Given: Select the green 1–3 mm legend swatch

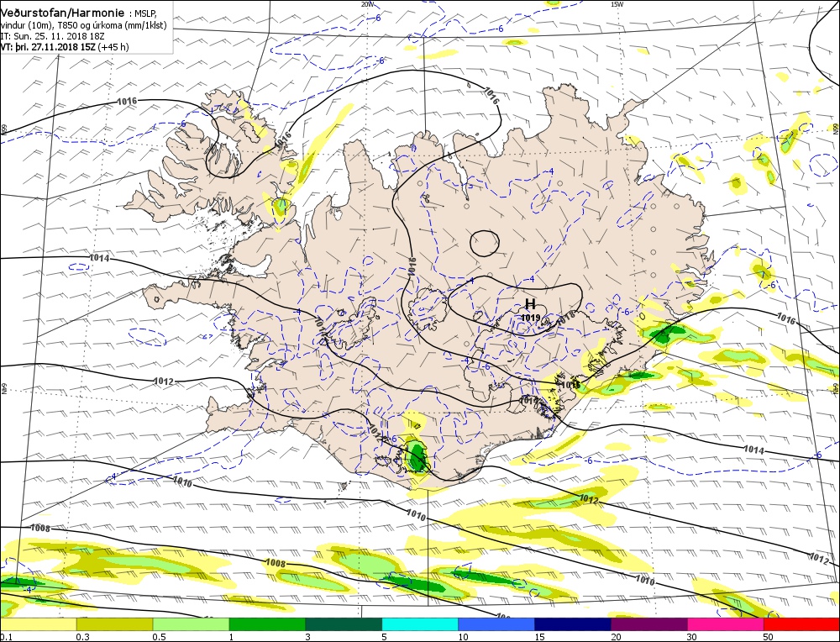Looking at the screenshot, I should [x=267, y=624].
